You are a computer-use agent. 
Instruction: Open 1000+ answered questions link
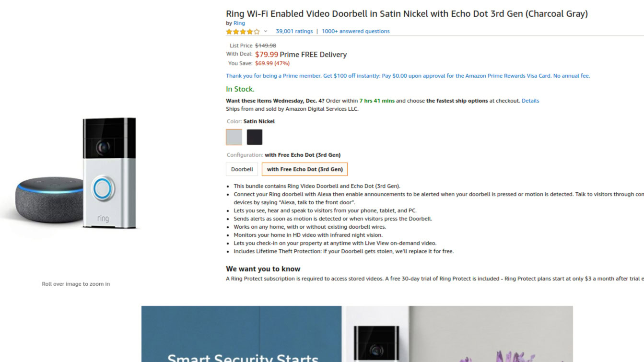(355, 31)
